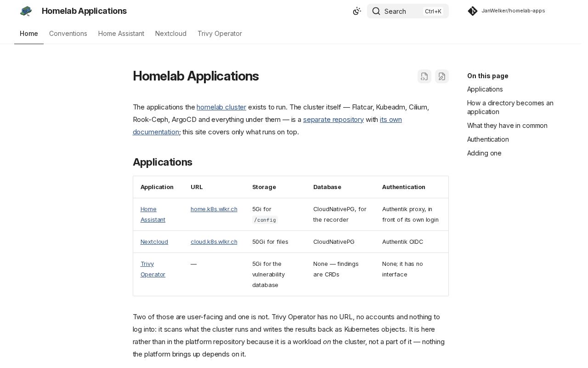The image size is (588, 368).
Task: Open the Home tab
Action: [x=29, y=34]
